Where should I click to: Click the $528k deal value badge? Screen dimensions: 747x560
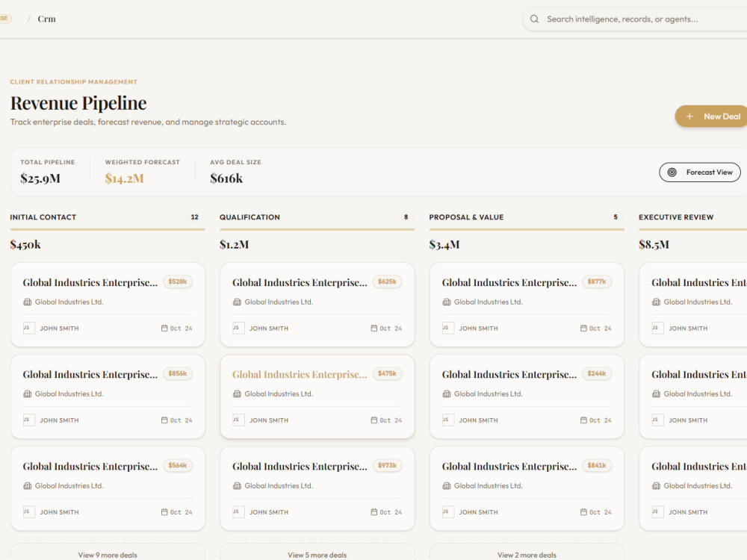178,282
